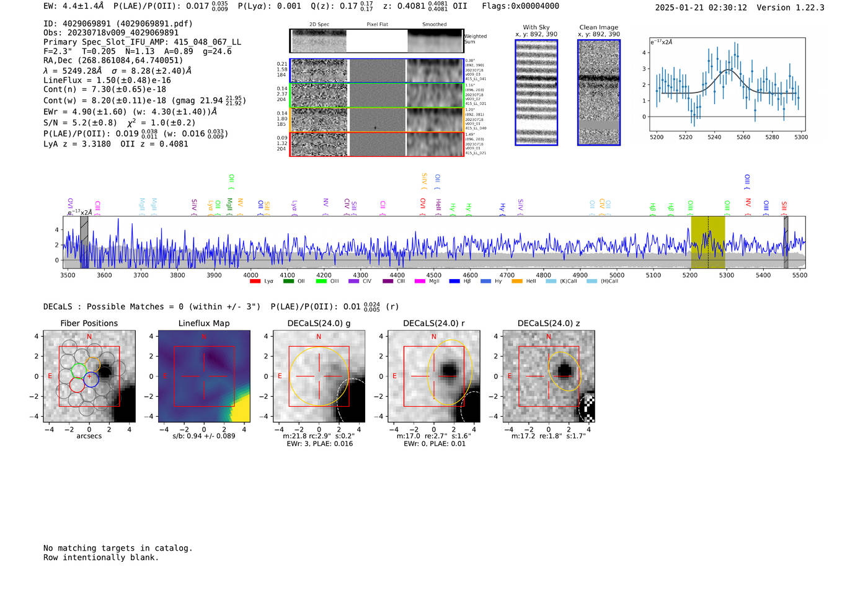Click the 'EW: 4.4±1.4Å' header value

(74, 6)
